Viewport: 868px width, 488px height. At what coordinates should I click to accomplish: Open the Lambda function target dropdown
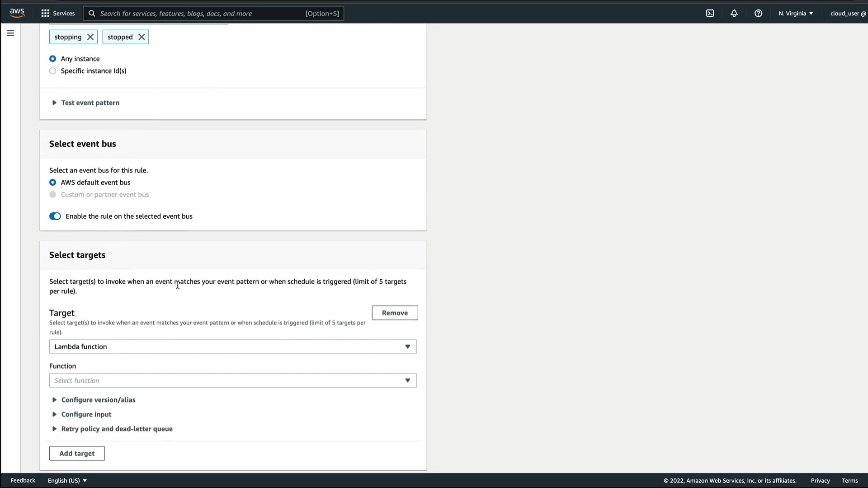(x=233, y=347)
